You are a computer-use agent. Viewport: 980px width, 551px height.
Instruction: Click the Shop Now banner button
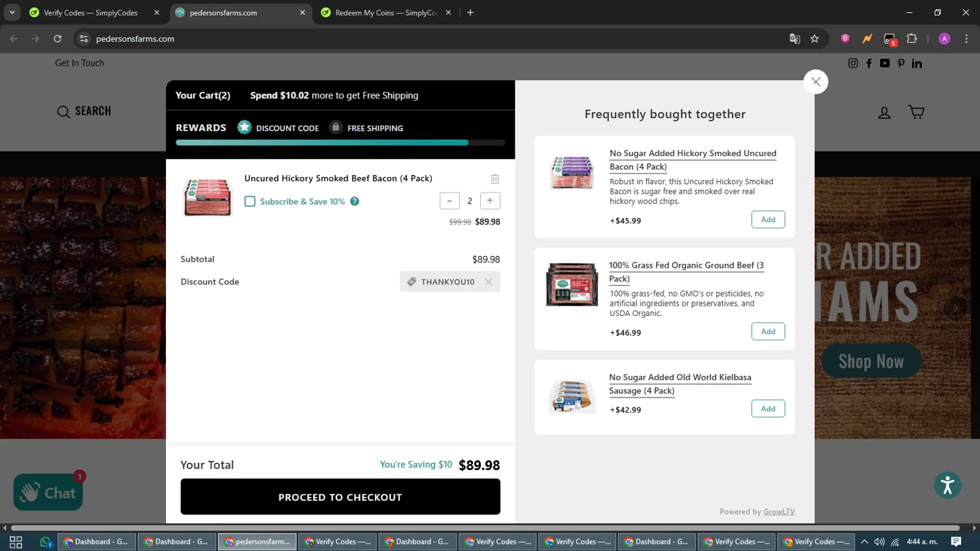[x=871, y=361]
